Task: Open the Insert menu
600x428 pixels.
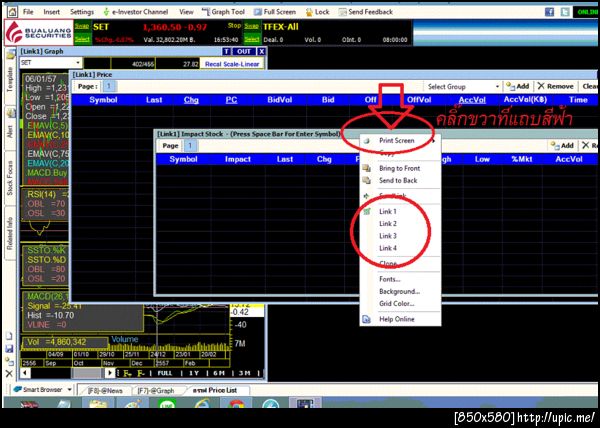Action: [x=51, y=12]
